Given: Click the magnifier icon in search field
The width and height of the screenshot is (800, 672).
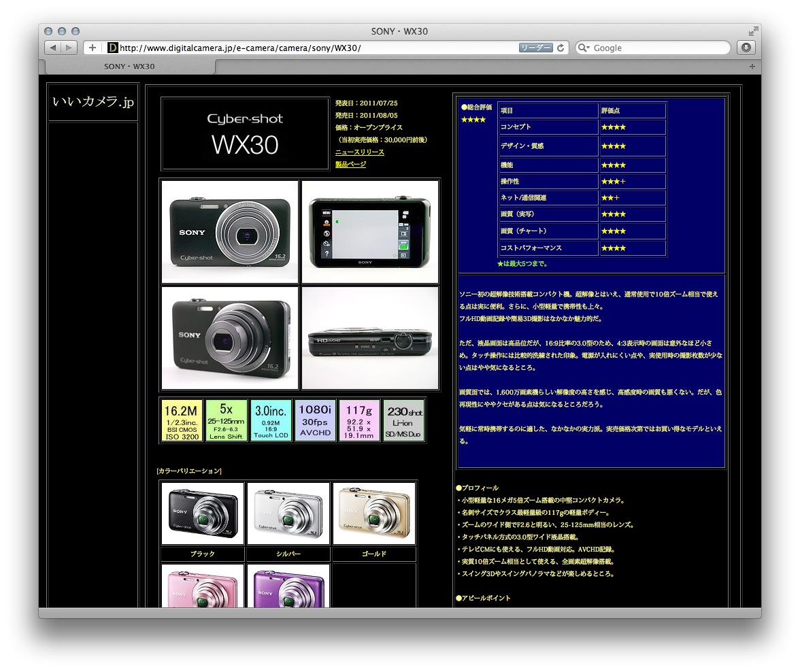Looking at the screenshot, I should coord(583,48).
